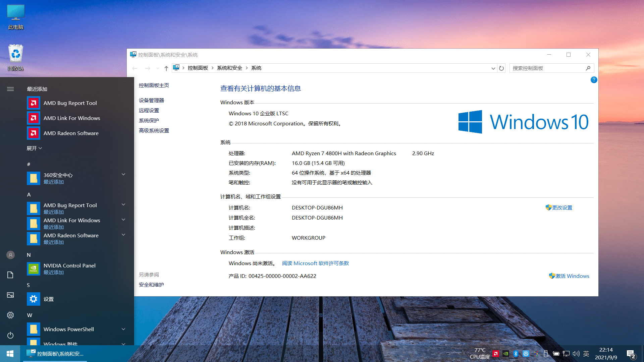Open recent locations dropdown next to forward arrow
The height and width of the screenshot is (362, 644).
point(158,68)
